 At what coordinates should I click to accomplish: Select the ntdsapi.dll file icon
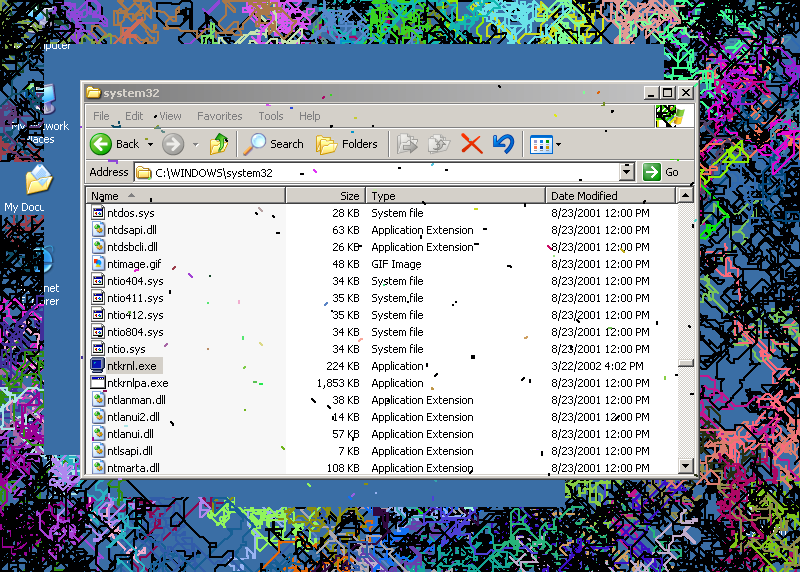98,229
